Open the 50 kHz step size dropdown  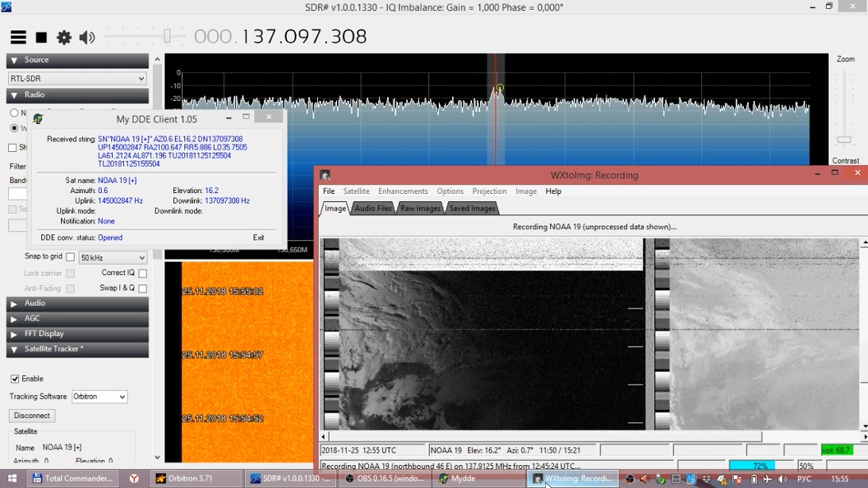113,258
